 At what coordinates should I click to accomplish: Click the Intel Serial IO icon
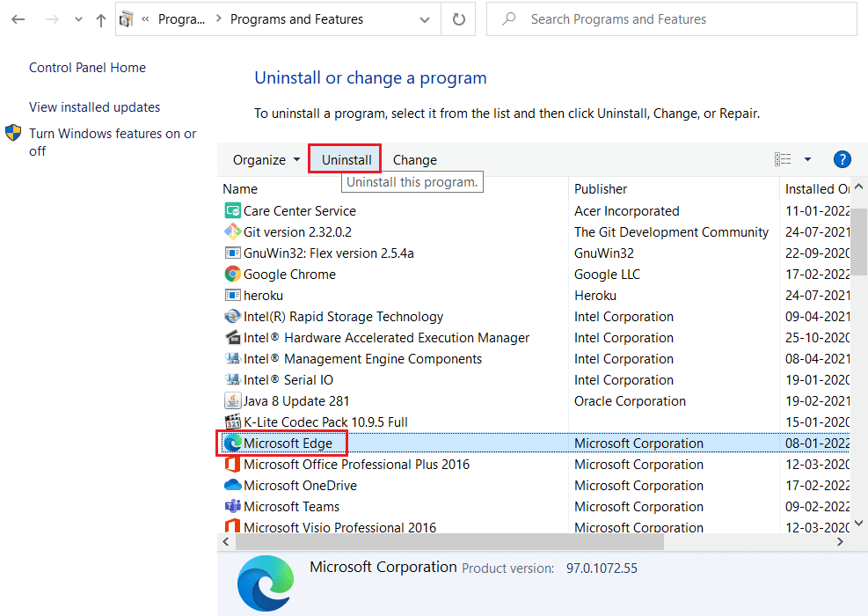(232, 379)
